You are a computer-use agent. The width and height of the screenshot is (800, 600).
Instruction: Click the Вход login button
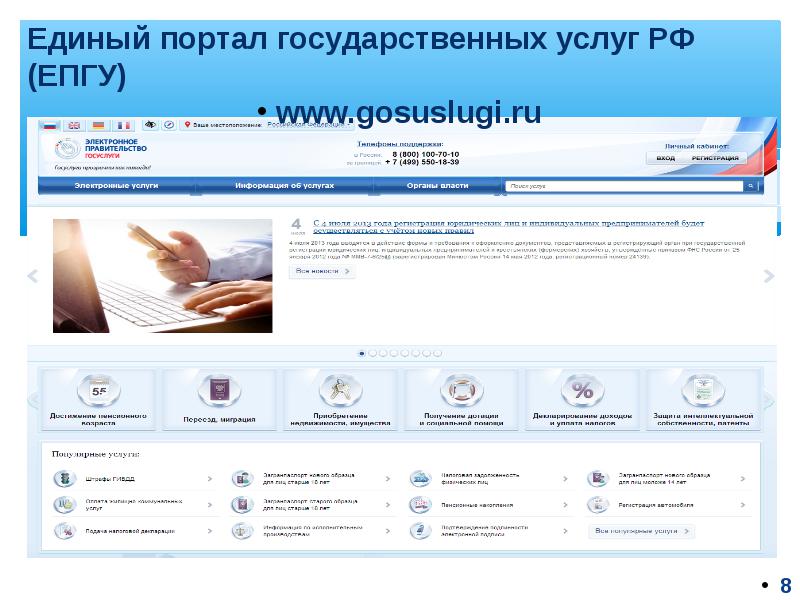(665, 158)
